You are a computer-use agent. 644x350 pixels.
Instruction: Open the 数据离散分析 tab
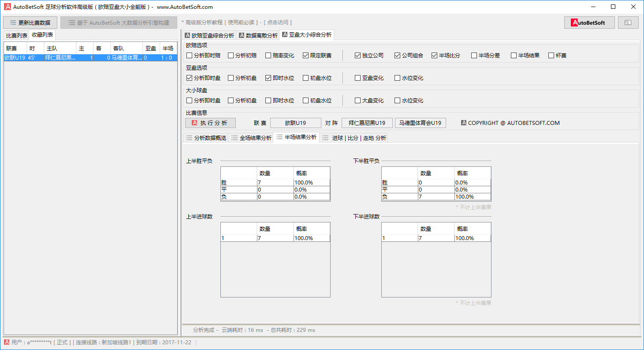point(258,35)
